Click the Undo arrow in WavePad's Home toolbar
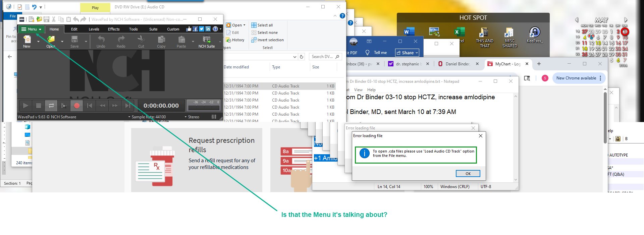The height and width of the screenshot is (235, 644). (x=101, y=39)
